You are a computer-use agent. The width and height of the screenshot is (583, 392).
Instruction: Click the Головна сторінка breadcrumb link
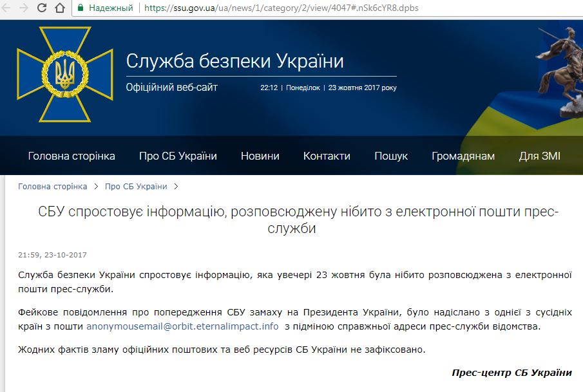52,186
